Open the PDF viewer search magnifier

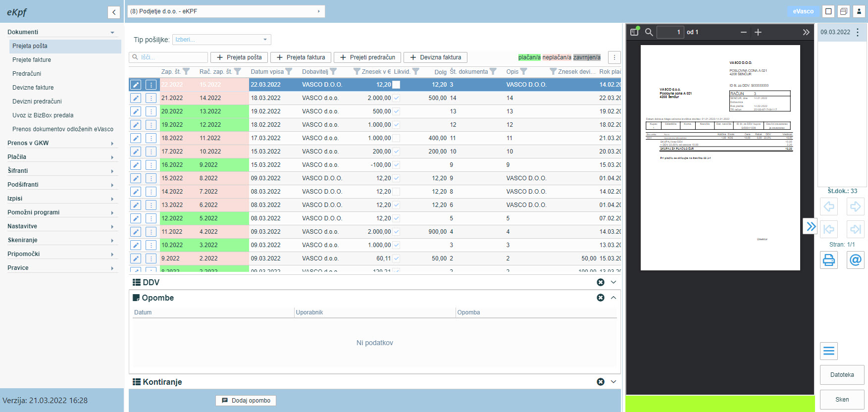(649, 32)
